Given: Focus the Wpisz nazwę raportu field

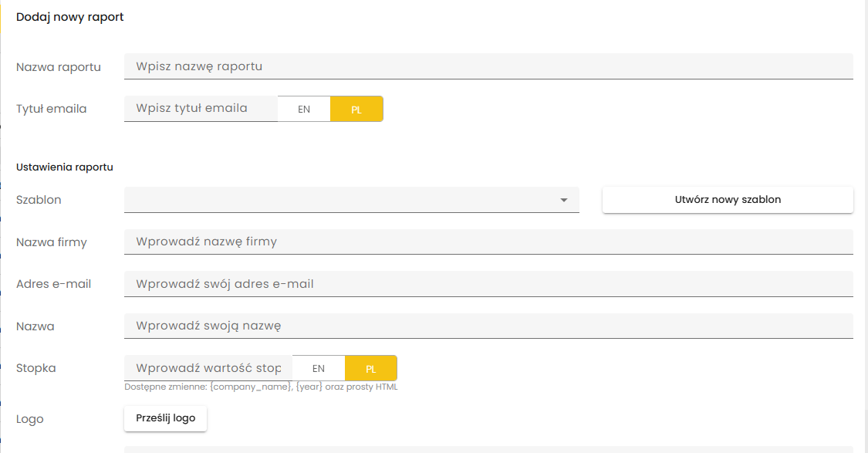Looking at the screenshot, I should (488, 66).
